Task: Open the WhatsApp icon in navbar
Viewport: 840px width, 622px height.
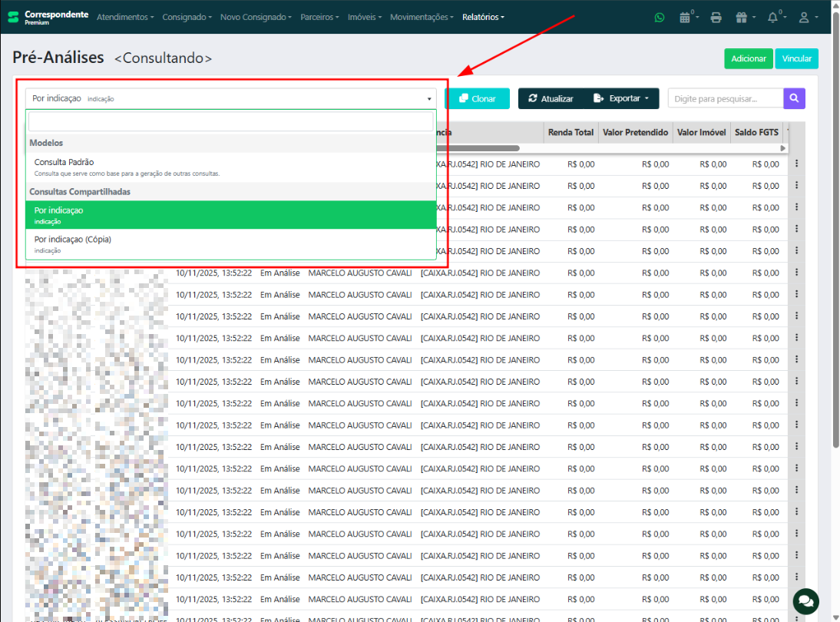Action: pyautogui.click(x=659, y=17)
